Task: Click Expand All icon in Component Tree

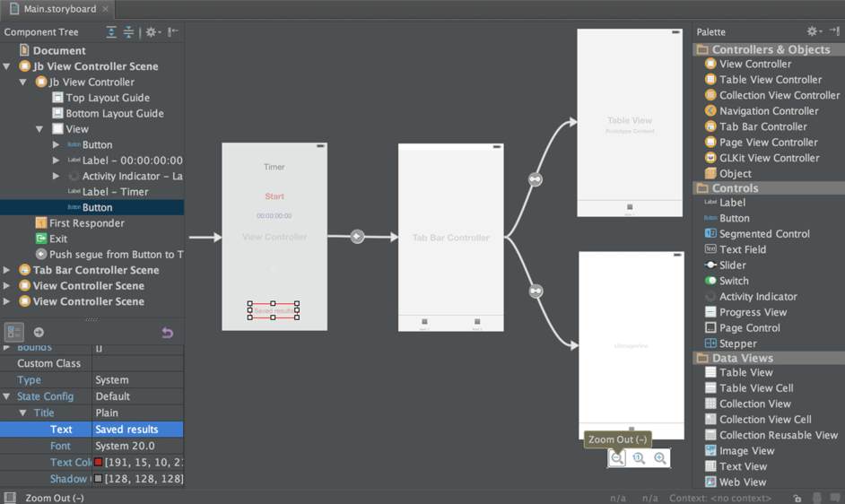Action: (111, 31)
